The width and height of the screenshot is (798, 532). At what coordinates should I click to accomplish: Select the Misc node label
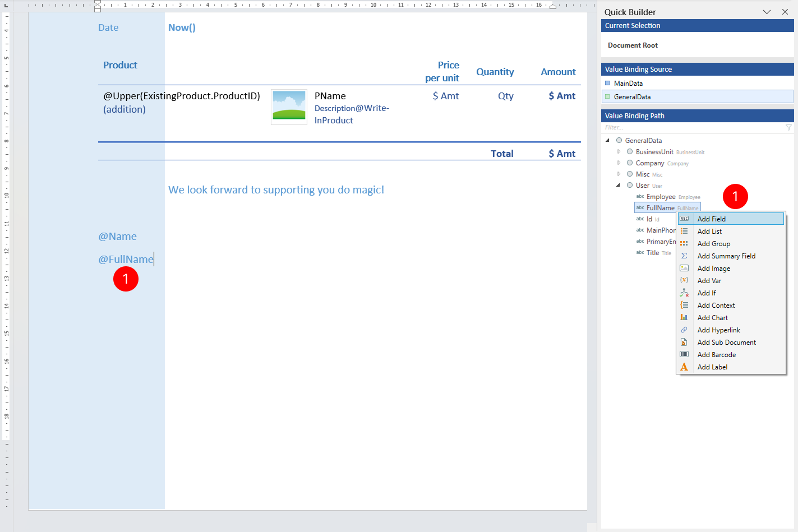(643, 174)
